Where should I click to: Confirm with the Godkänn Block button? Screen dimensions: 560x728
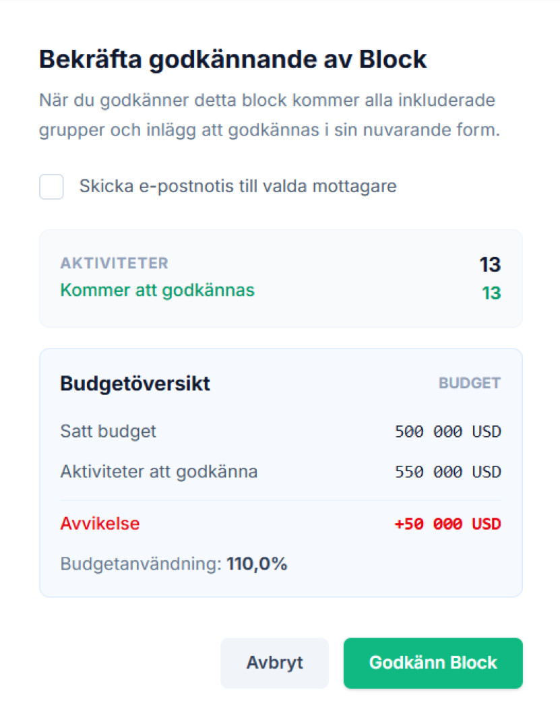click(x=433, y=663)
